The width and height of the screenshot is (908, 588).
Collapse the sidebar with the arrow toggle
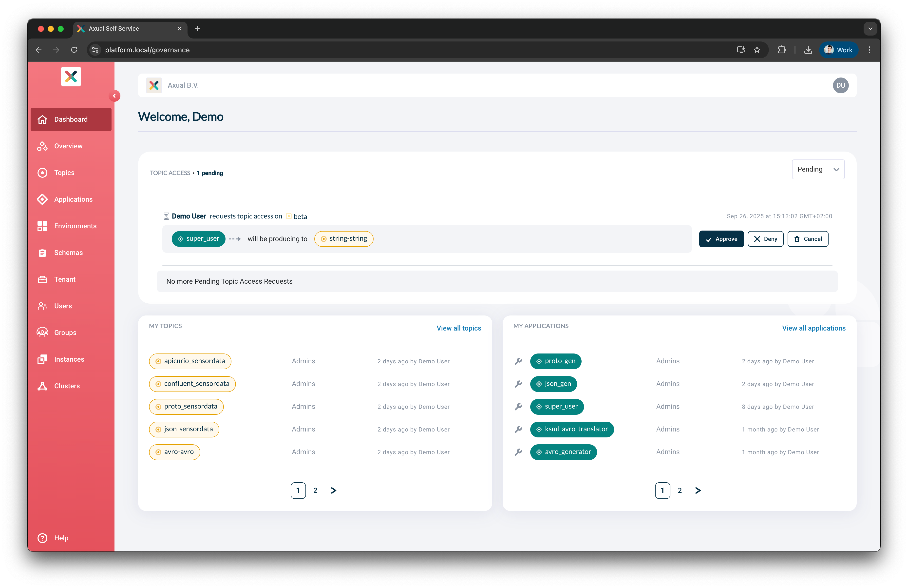114,96
